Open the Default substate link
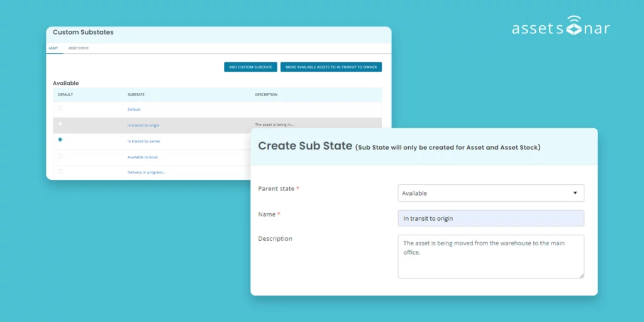The width and height of the screenshot is (644, 322). pyautogui.click(x=134, y=109)
